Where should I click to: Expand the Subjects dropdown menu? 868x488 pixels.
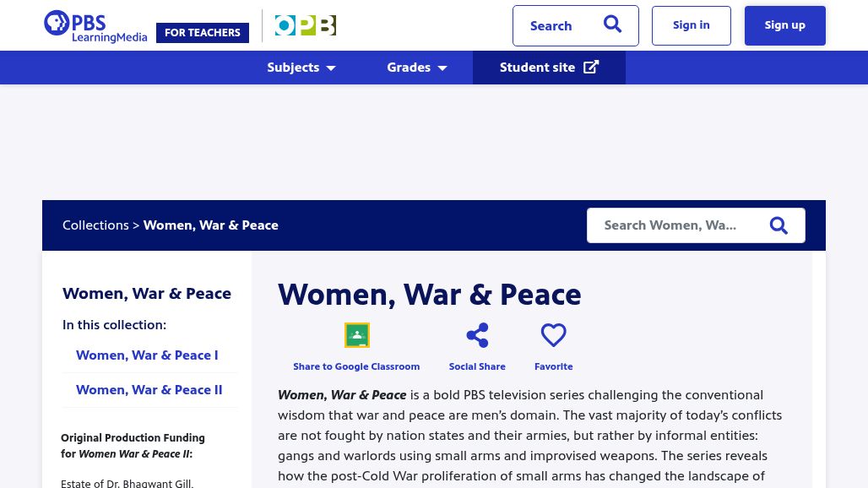pos(301,68)
